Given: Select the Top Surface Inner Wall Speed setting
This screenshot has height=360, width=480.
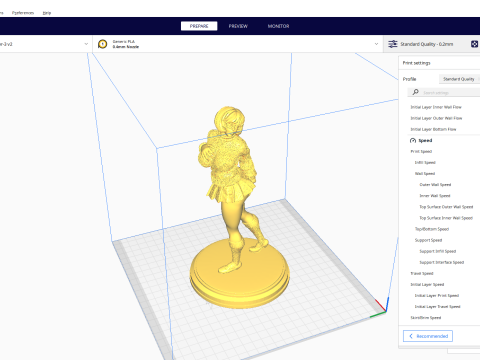Looking at the screenshot, I should pyautogui.click(x=446, y=218).
